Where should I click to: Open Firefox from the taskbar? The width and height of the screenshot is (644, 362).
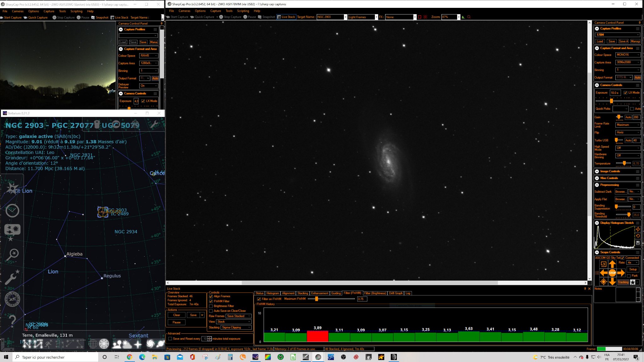click(x=243, y=357)
